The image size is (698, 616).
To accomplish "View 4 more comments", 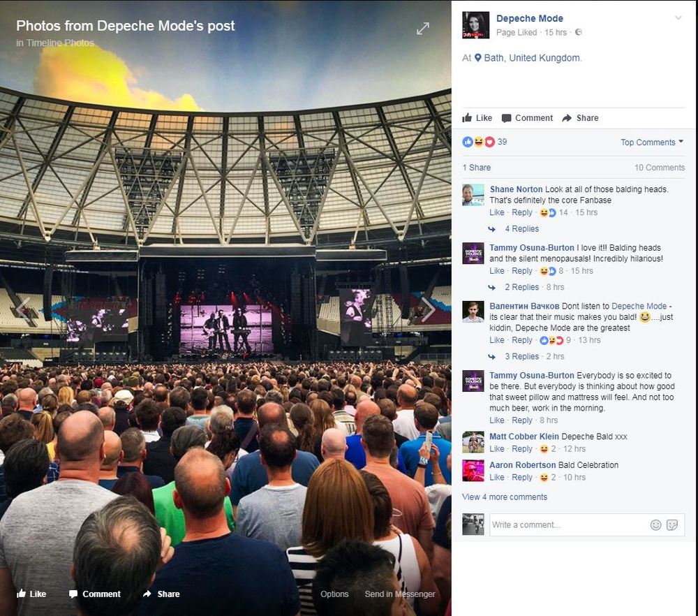I will click(505, 497).
